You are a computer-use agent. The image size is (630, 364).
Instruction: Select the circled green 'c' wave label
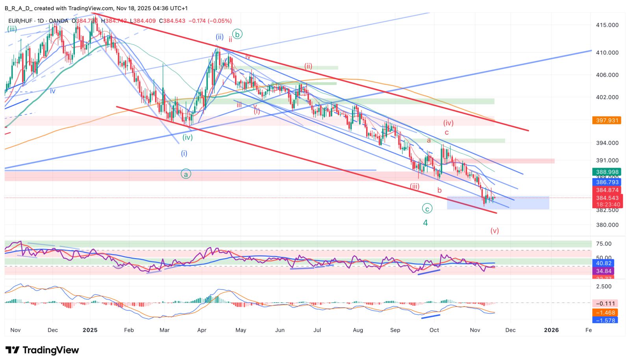(x=427, y=209)
